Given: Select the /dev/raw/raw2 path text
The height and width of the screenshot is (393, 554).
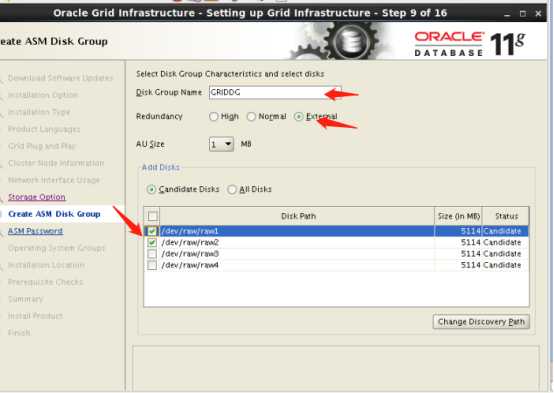Looking at the screenshot, I should point(190,243).
